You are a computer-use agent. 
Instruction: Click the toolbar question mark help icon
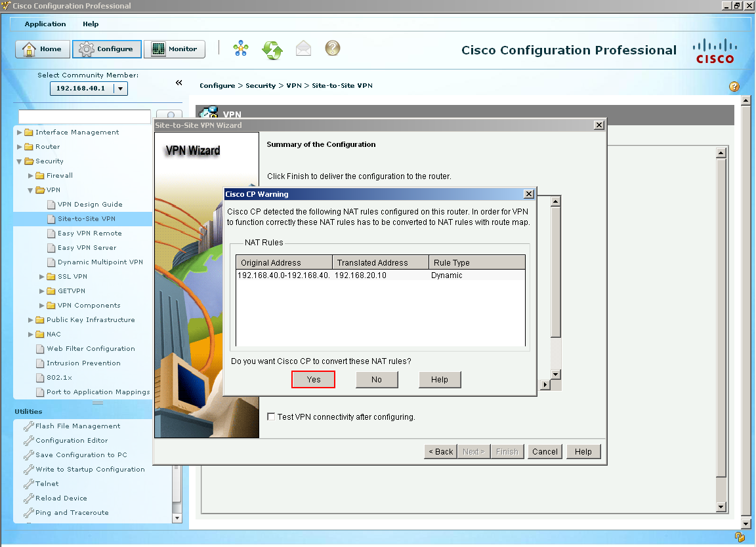click(333, 48)
